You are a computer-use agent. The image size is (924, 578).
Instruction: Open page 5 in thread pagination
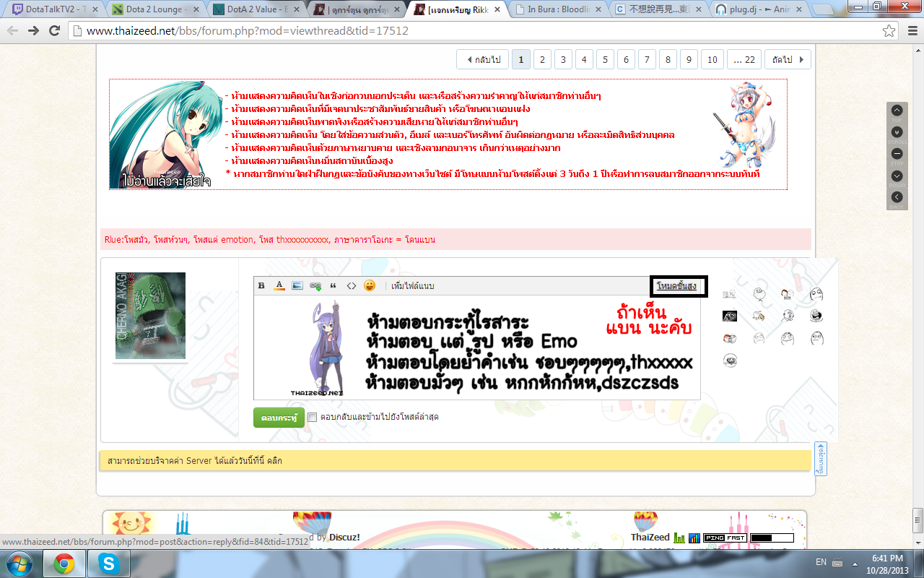click(605, 59)
